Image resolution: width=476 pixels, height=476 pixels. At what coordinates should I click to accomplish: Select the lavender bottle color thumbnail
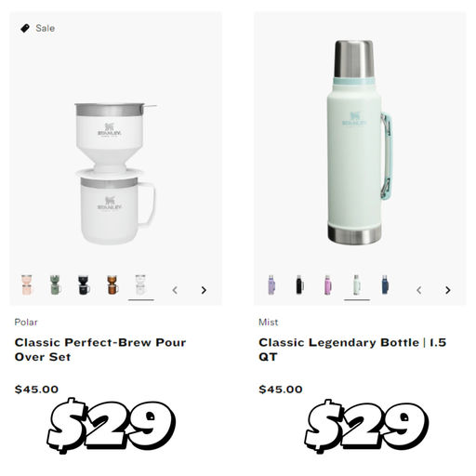point(271,284)
